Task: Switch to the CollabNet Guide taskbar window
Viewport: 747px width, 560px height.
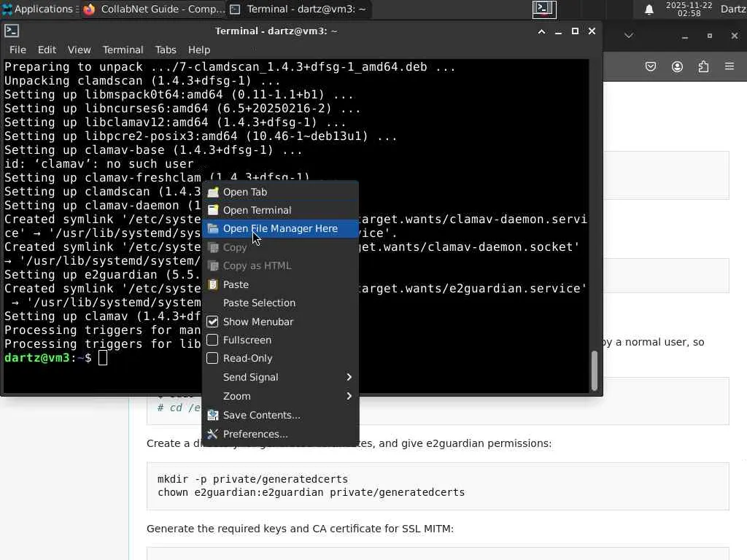Action: (x=153, y=9)
